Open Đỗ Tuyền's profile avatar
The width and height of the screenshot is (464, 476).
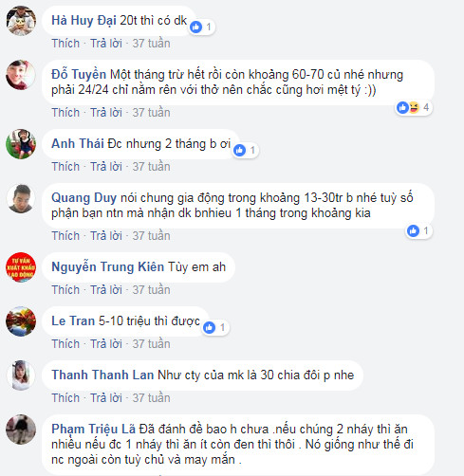coord(21,75)
